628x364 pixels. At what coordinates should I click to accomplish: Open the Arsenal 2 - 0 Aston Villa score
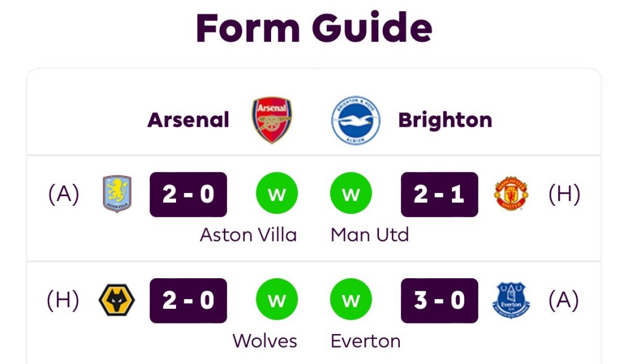[x=188, y=194]
